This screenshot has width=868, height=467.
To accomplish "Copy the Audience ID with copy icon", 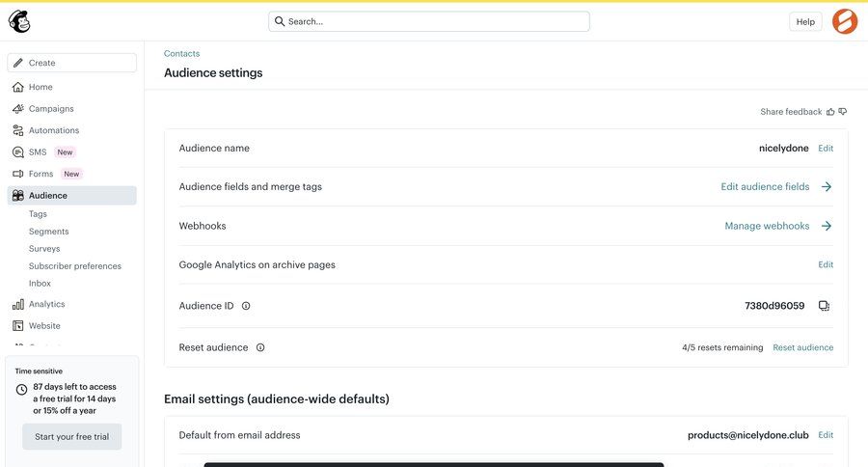I will pos(825,306).
